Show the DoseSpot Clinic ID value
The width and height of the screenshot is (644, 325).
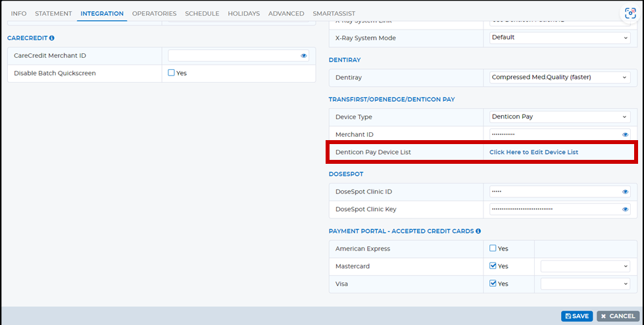click(625, 191)
